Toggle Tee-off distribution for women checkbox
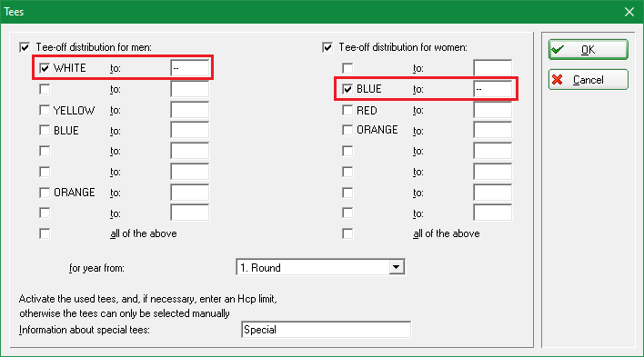The height and width of the screenshot is (357, 644). (327, 47)
